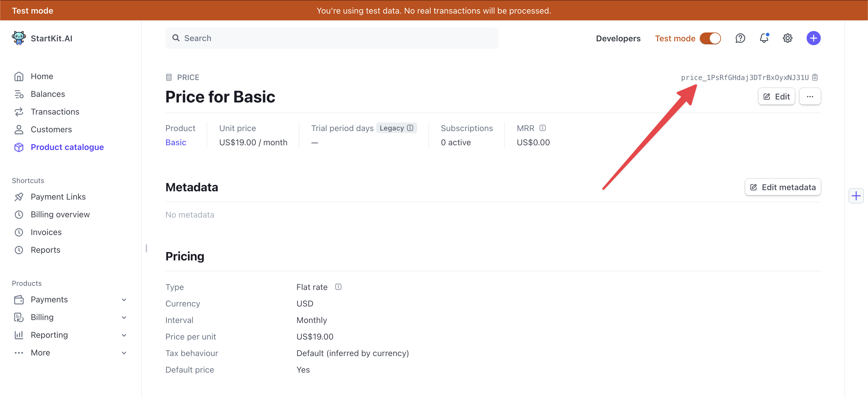Expand the Payments section in sidebar
Viewport: 868px width, 398px height.
coord(124,299)
